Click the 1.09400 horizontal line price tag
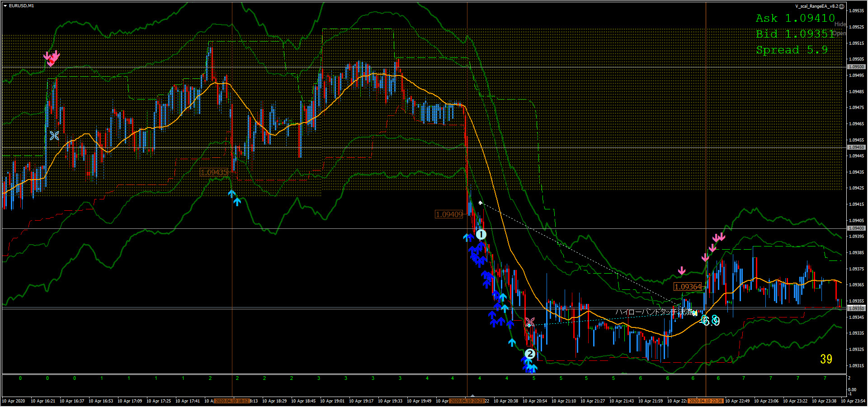 (x=856, y=228)
